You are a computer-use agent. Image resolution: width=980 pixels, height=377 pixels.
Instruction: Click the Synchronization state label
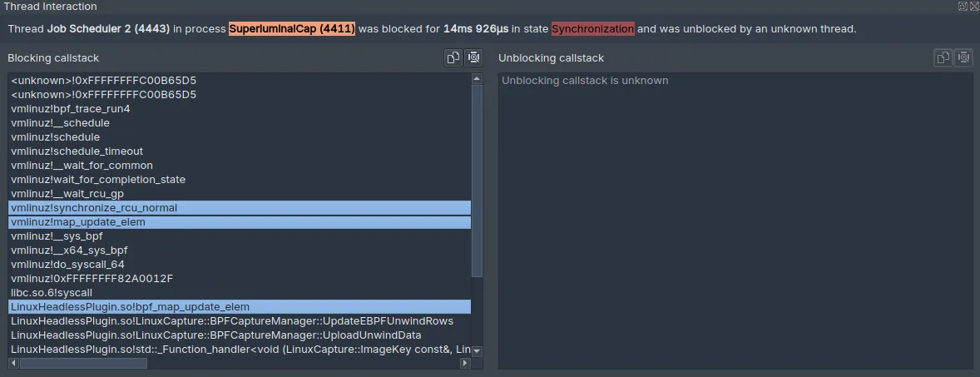pyautogui.click(x=592, y=29)
